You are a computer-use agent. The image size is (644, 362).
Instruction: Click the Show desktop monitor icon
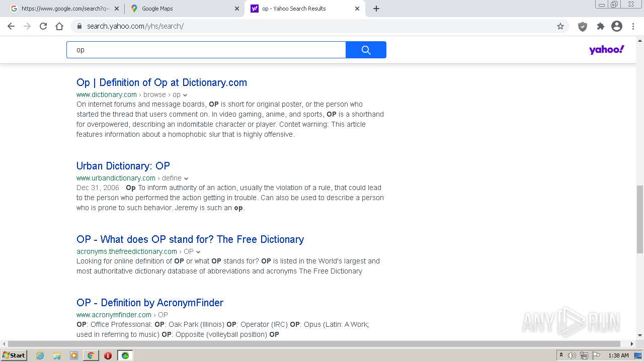pyautogui.click(x=638, y=355)
